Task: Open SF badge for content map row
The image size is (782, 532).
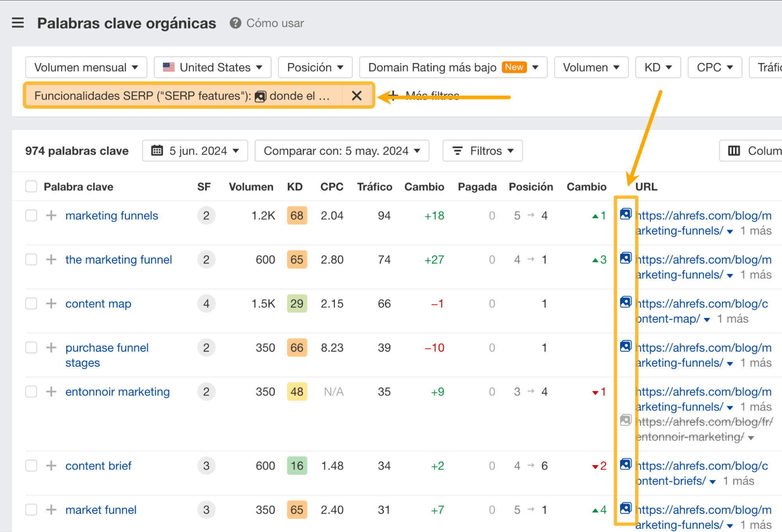Action: [x=206, y=304]
